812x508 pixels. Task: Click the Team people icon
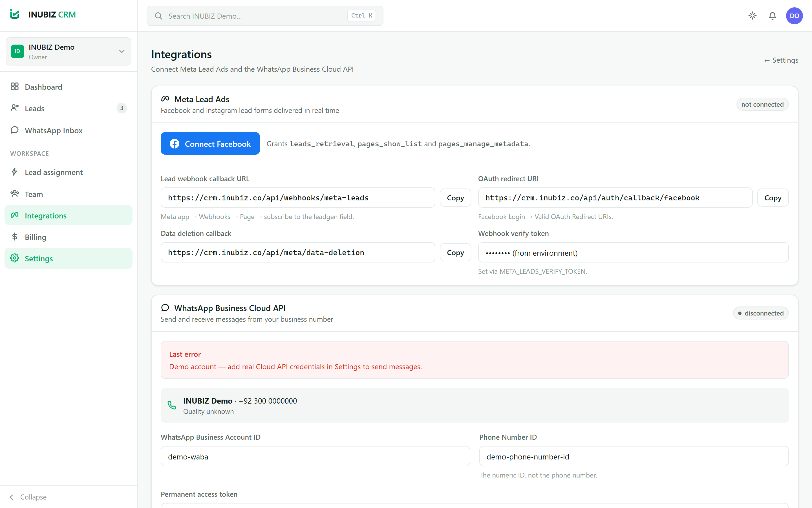coord(14,194)
